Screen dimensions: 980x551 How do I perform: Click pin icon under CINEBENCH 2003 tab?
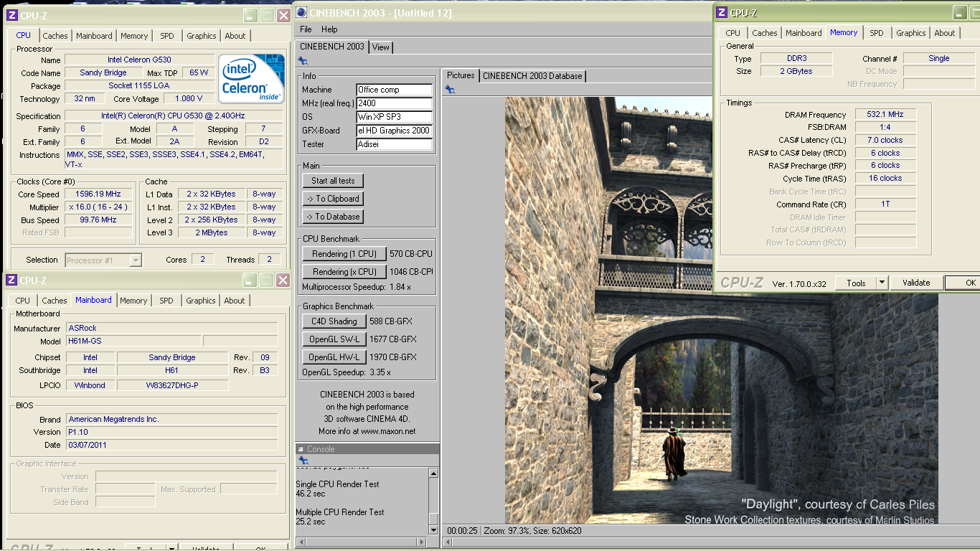pyautogui.click(x=303, y=62)
